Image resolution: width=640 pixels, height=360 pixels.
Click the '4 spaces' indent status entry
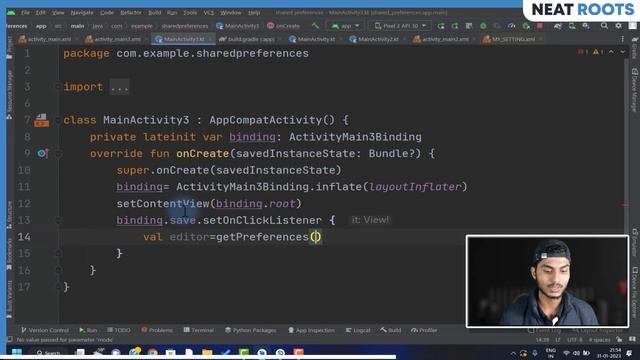pos(599,340)
